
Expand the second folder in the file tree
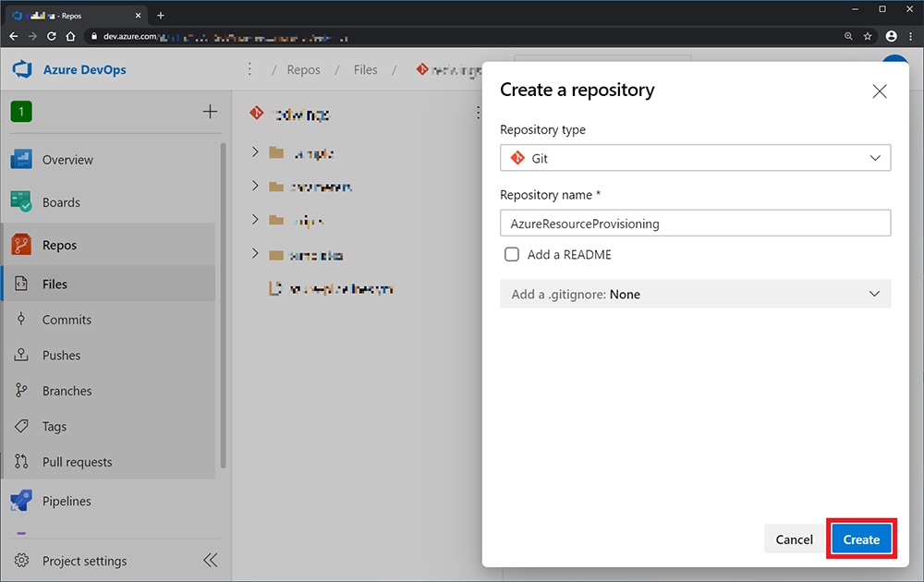coord(255,186)
